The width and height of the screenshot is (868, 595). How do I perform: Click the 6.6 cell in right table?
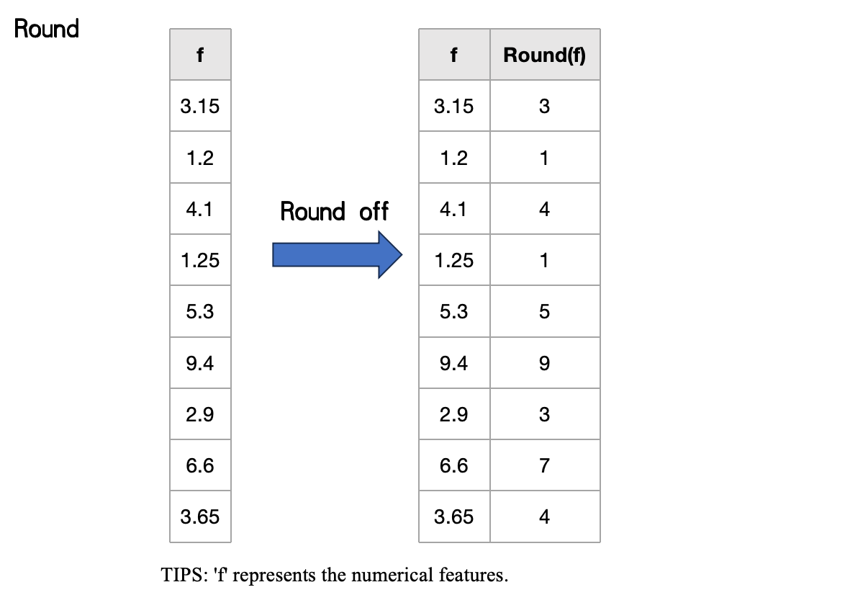tap(453, 465)
